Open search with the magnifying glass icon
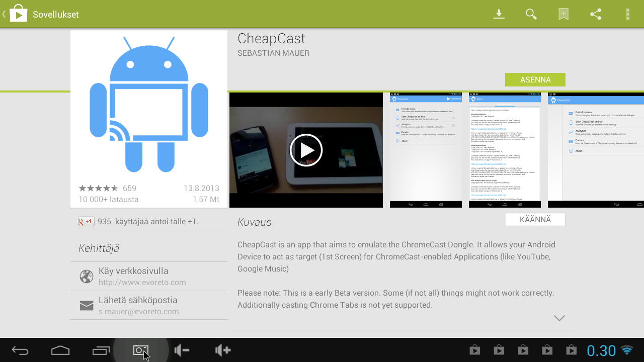Viewport: 644px width, 362px height. point(531,14)
